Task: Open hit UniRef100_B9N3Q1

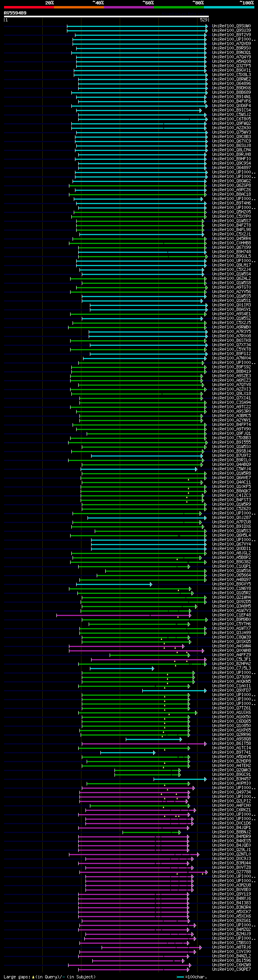Action: [231, 53]
